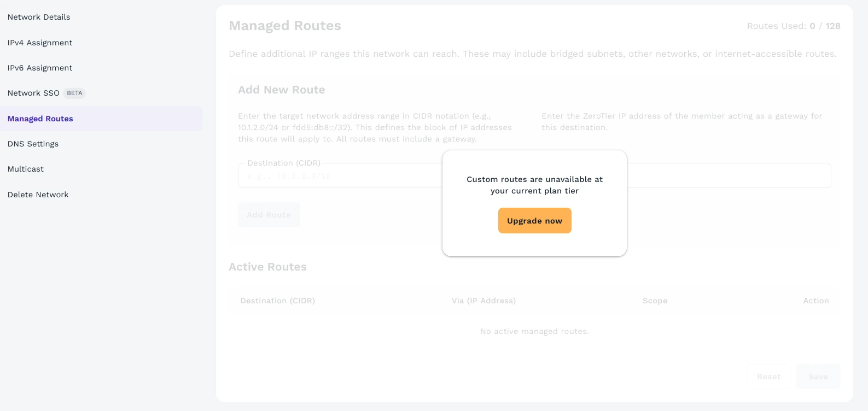Open Network Details settings section

39,17
